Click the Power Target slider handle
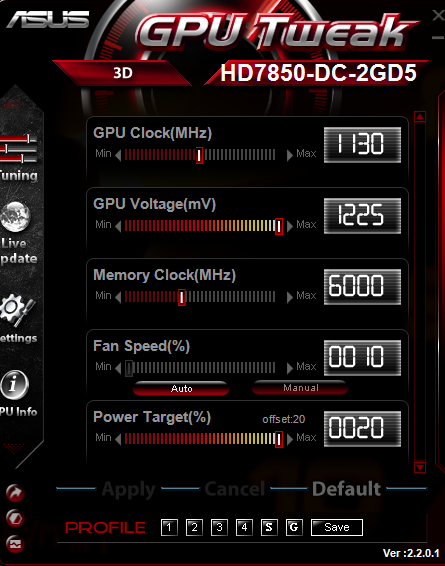445x566 pixels. (279, 439)
